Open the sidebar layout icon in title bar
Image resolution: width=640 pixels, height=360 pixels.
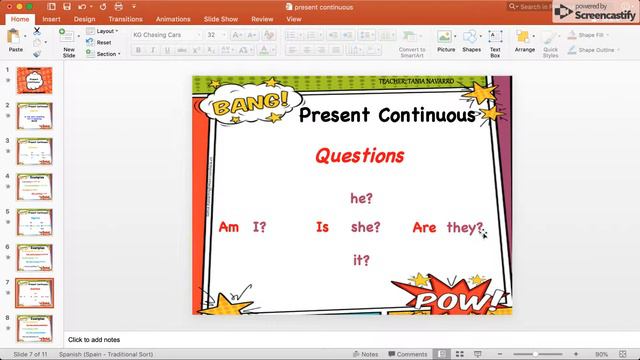51,7
